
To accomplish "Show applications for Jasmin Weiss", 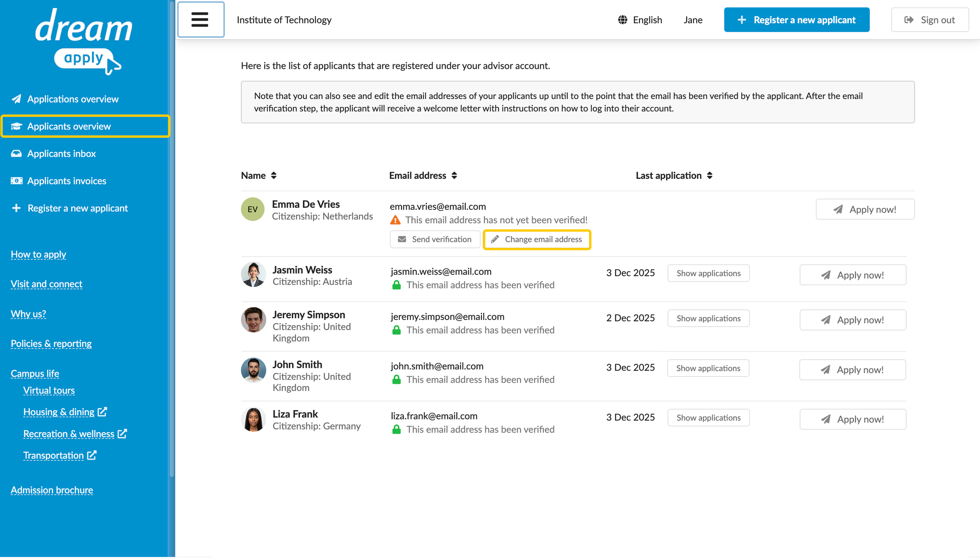I will [708, 273].
